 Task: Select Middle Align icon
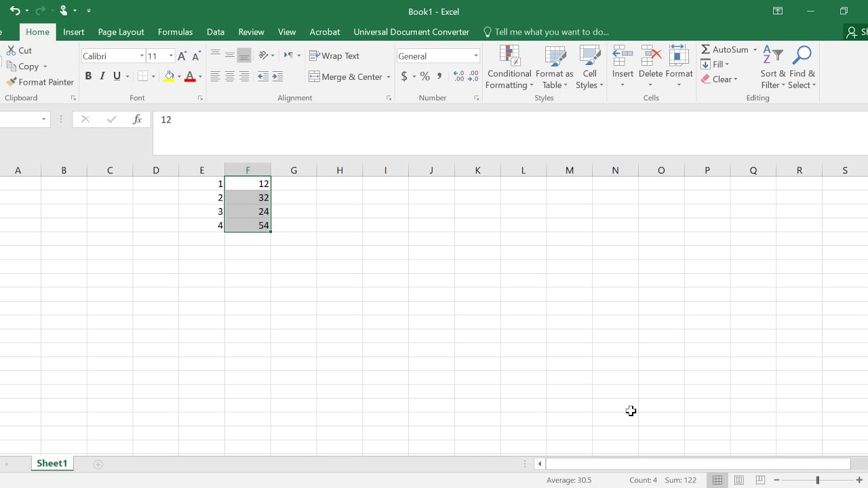pos(229,56)
